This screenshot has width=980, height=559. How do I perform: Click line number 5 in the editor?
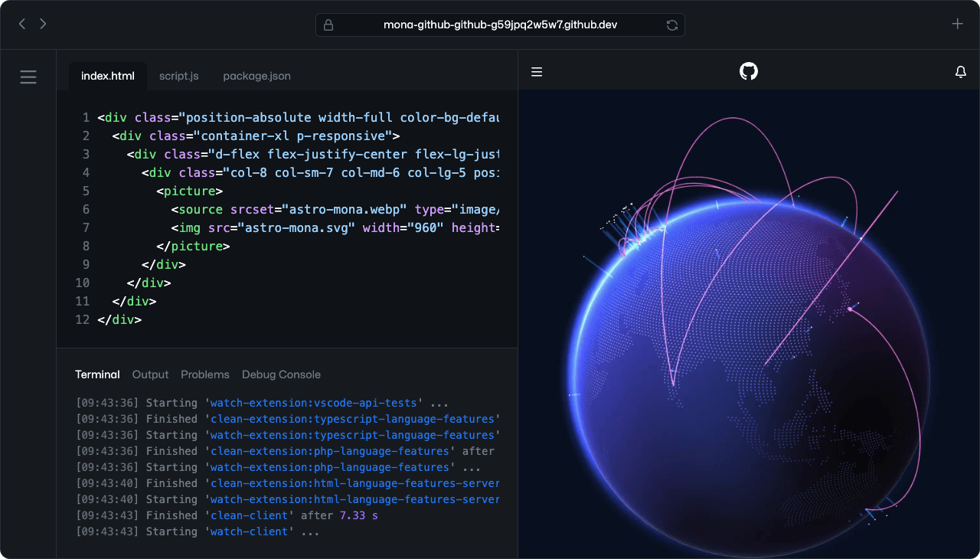(x=86, y=191)
